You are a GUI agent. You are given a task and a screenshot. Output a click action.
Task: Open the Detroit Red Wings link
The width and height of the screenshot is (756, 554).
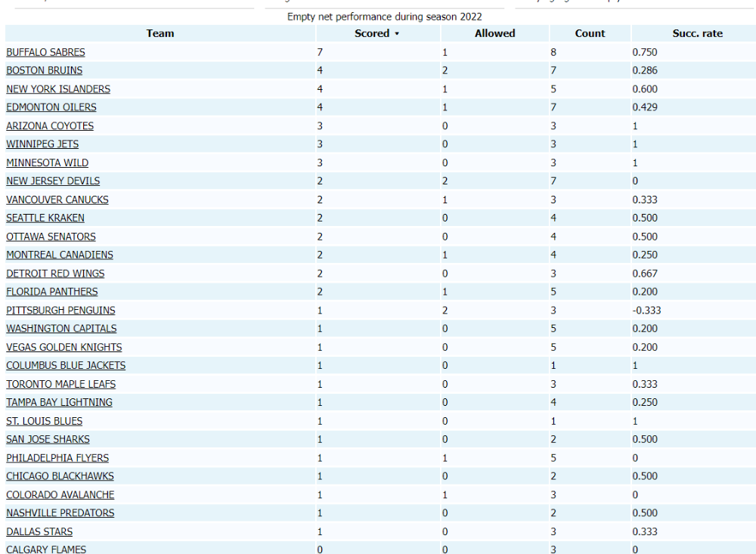click(55, 274)
